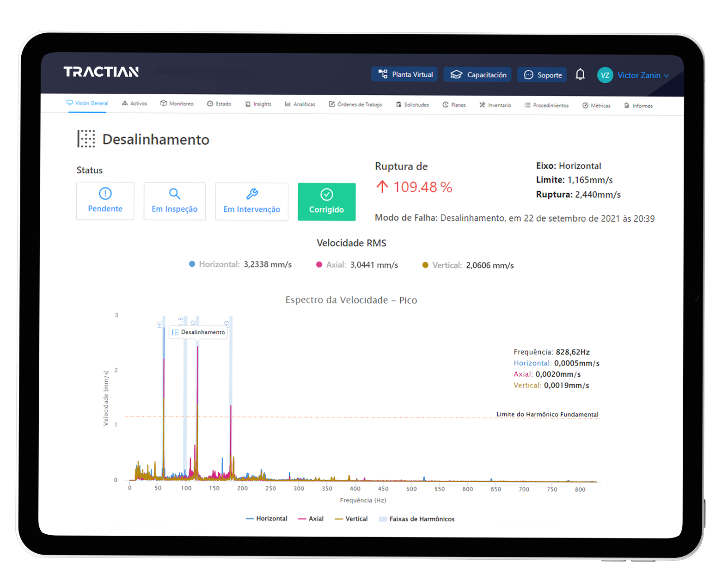The width and height of the screenshot is (728, 587).
Task: Click the Ruptura 2,440mm/s text
Action: pos(578,195)
